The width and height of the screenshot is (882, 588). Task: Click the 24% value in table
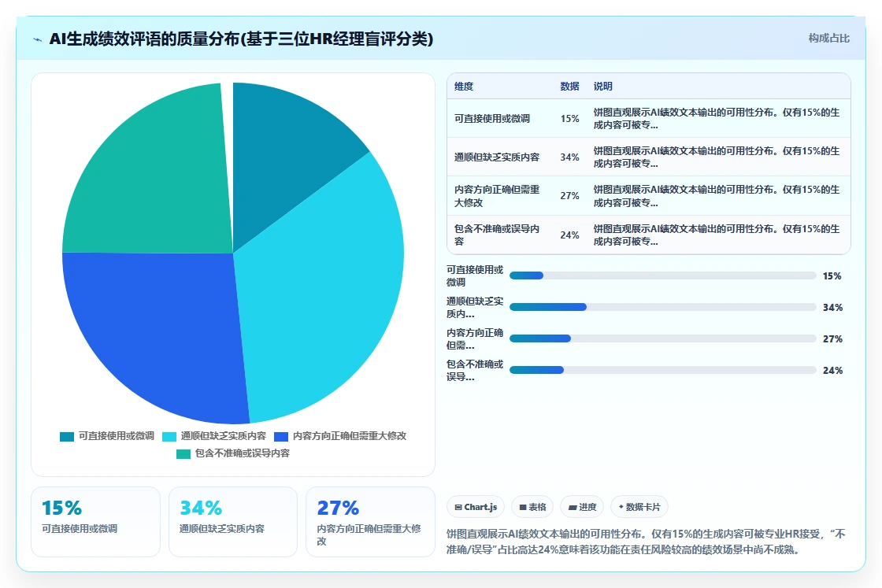tap(570, 235)
